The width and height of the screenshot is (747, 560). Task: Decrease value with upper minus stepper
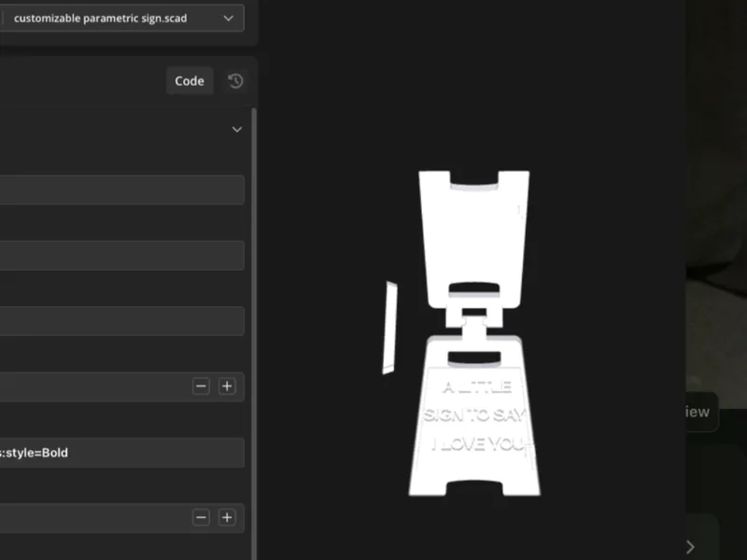(x=201, y=386)
